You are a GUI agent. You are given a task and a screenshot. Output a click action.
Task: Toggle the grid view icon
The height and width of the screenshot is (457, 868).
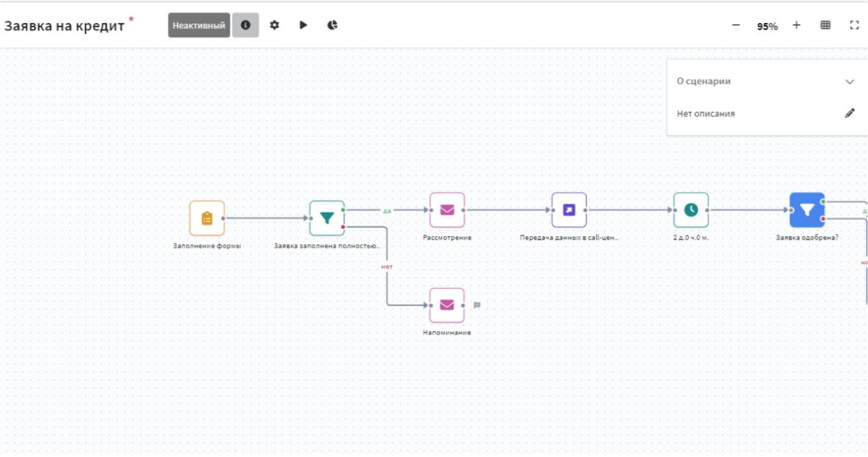pos(825,25)
